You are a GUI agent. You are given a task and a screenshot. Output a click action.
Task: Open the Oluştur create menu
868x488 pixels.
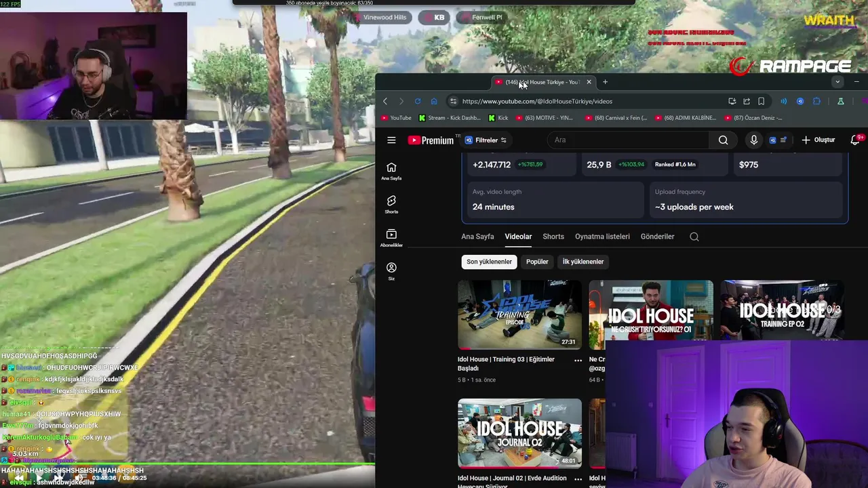click(818, 140)
